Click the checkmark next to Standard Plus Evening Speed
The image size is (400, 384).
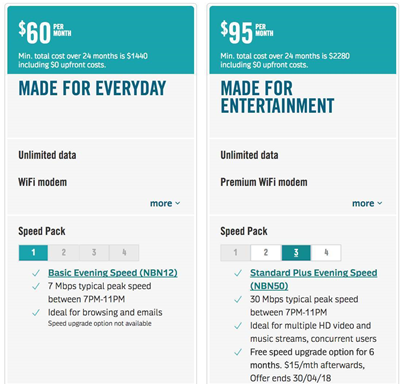[x=238, y=273]
